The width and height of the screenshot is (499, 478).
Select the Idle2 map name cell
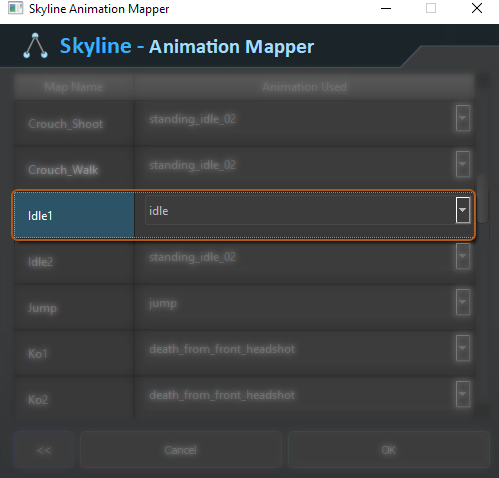[x=74, y=261]
